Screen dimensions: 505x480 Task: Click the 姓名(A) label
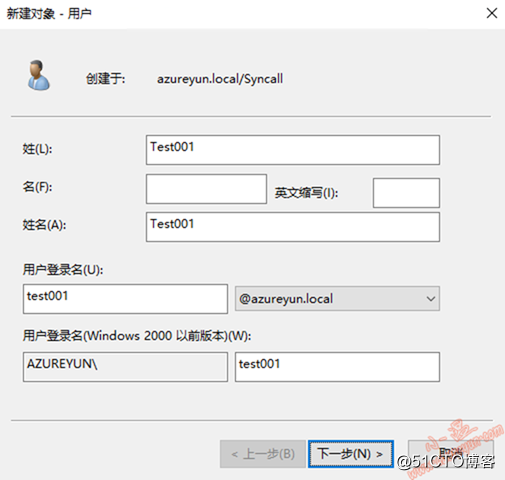coord(44,225)
